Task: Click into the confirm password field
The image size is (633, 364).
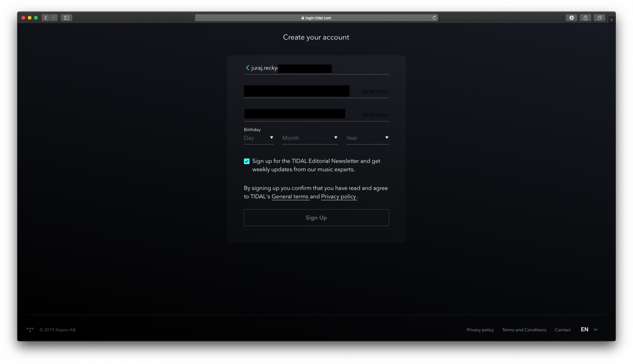Action: click(x=316, y=114)
